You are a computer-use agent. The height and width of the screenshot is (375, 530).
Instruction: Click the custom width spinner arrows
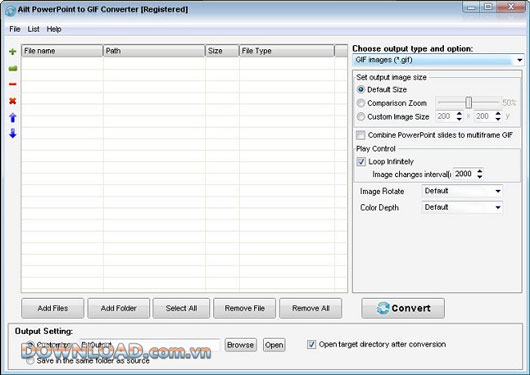tap(459, 116)
